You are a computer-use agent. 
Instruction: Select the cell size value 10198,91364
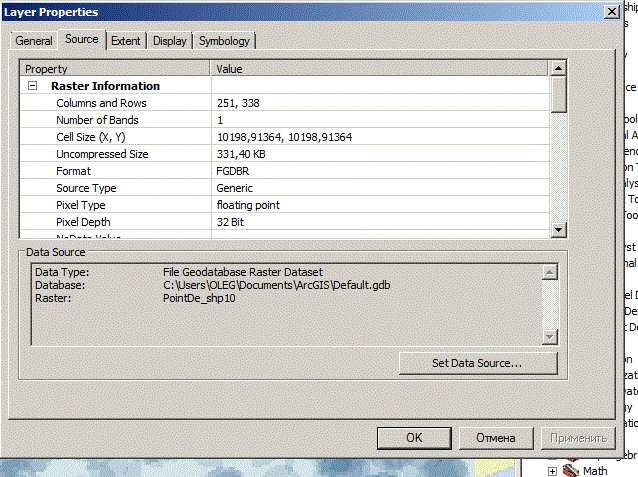284,137
